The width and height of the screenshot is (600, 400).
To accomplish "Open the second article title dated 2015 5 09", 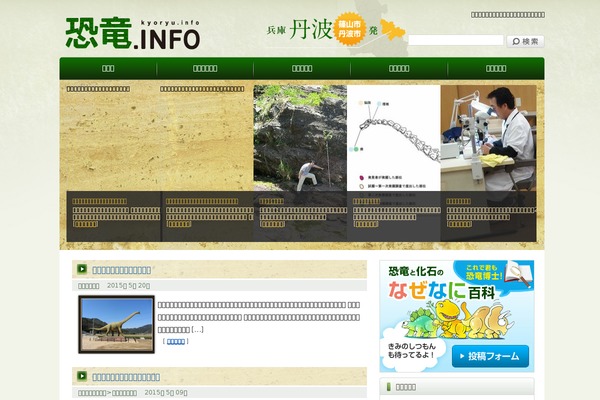I will click(x=126, y=377).
